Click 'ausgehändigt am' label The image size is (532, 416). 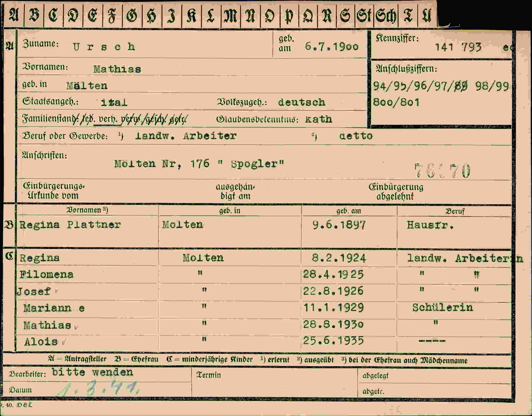coord(235,191)
